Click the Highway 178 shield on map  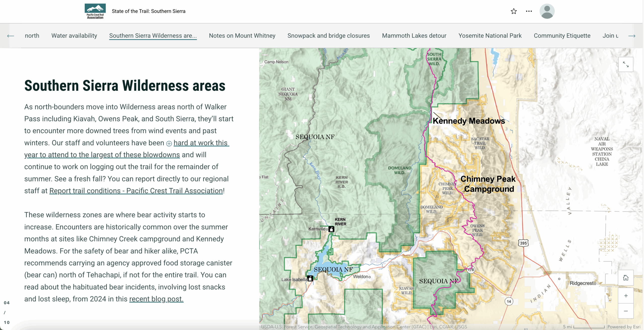(x=470, y=270)
